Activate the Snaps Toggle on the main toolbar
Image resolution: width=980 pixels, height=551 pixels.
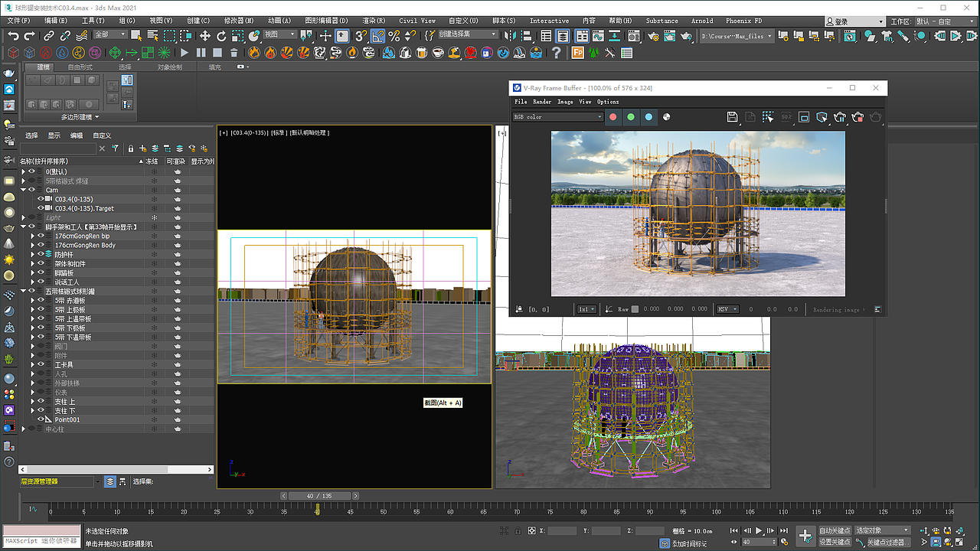(360, 35)
